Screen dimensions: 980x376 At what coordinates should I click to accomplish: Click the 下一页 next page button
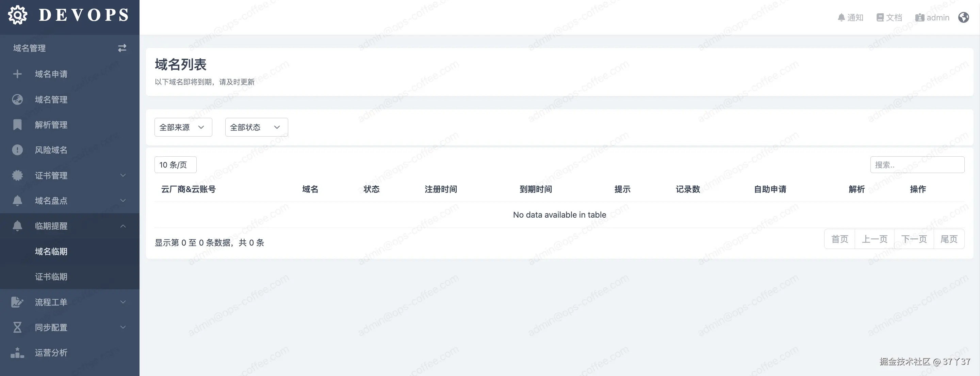coord(914,239)
